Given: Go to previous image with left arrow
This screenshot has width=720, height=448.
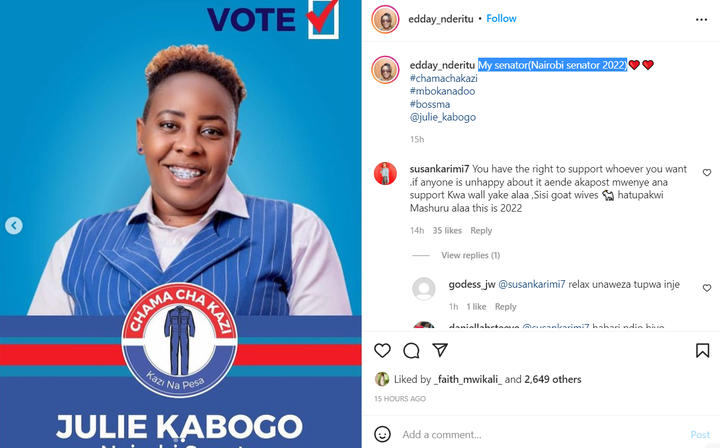Looking at the screenshot, I should 14,225.
